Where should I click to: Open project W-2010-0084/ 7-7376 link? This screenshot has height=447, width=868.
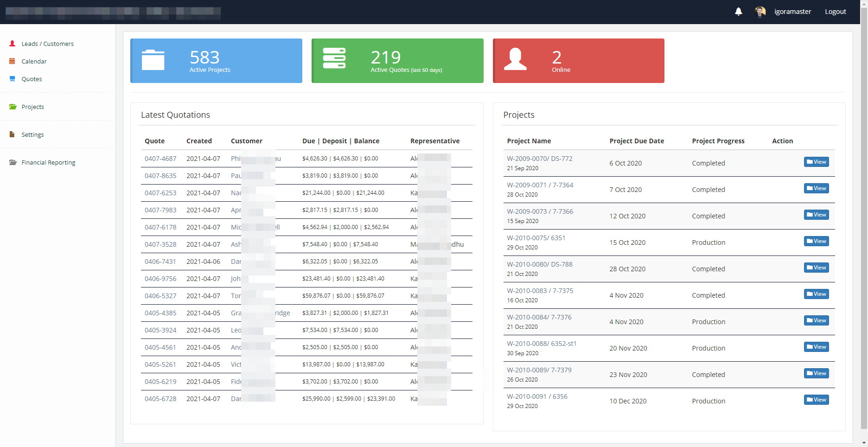[539, 317]
